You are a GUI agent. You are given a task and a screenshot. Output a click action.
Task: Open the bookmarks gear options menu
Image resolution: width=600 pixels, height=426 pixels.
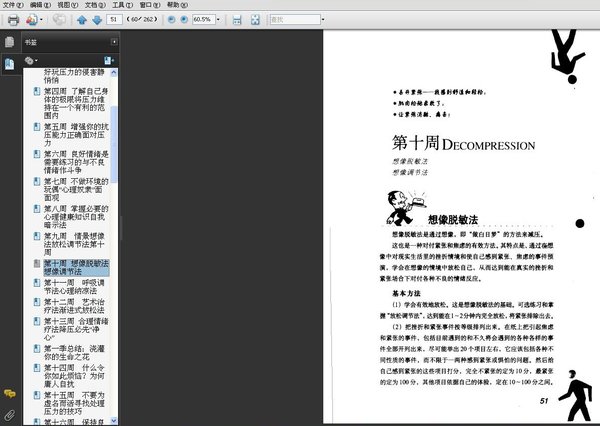[x=31, y=60]
